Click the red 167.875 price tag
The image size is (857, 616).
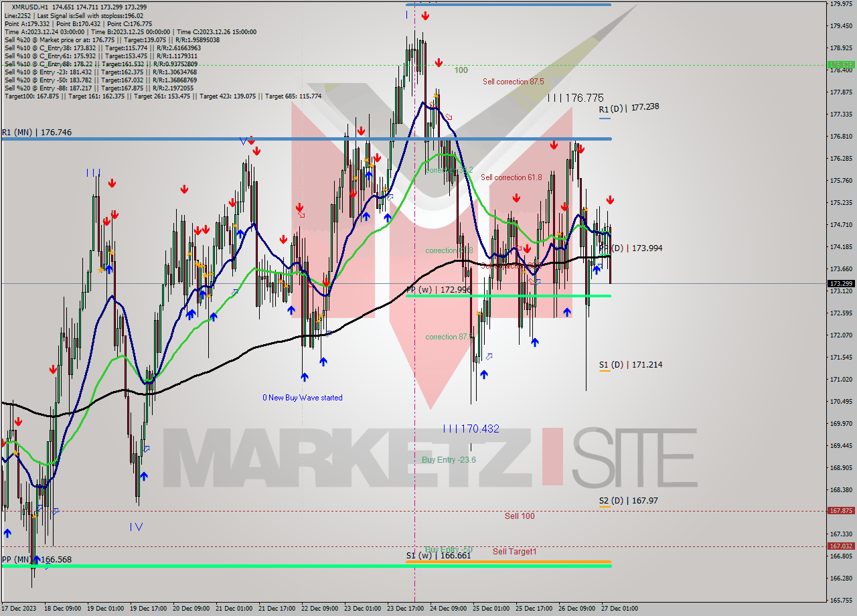tap(840, 510)
